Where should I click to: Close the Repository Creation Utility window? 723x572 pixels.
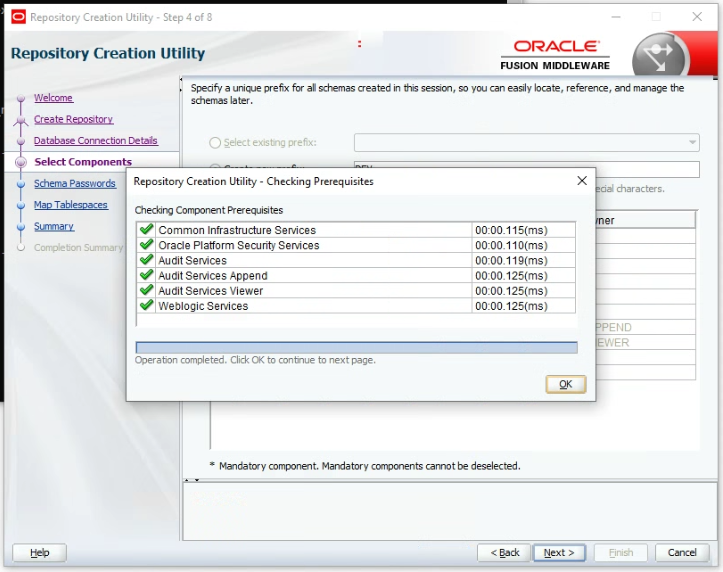click(697, 17)
